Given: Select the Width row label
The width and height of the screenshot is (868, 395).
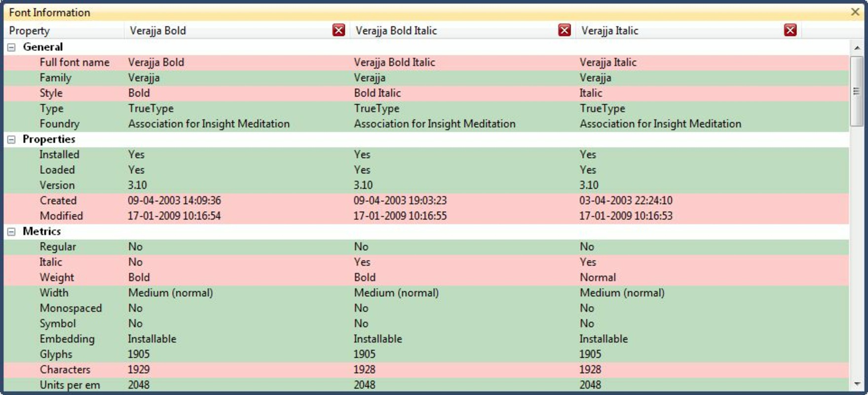Looking at the screenshot, I should pyautogui.click(x=54, y=292).
